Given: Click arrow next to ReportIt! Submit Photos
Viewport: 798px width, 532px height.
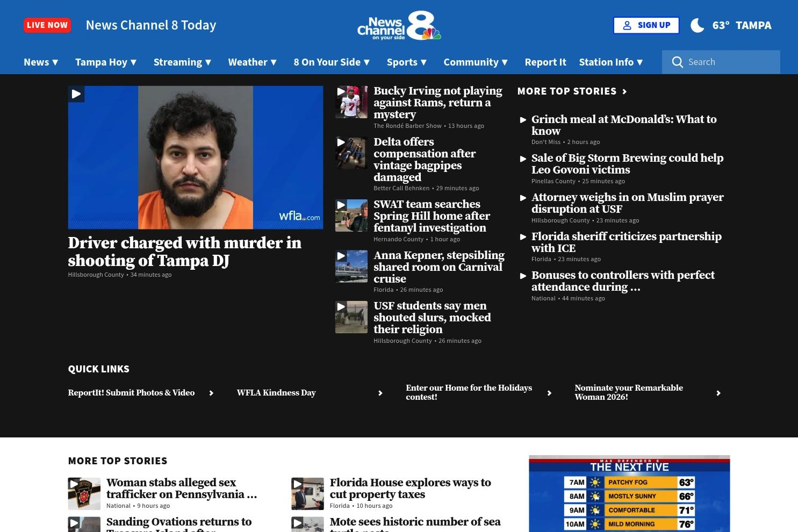Looking at the screenshot, I should click(x=211, y=393).
